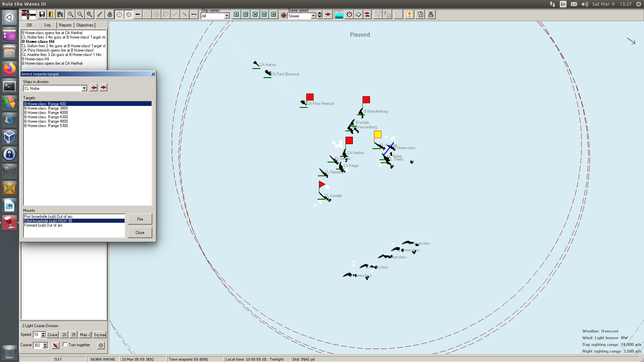Click the padlock toolbar icon
644x362 pixels.
[x=109, y=14]
